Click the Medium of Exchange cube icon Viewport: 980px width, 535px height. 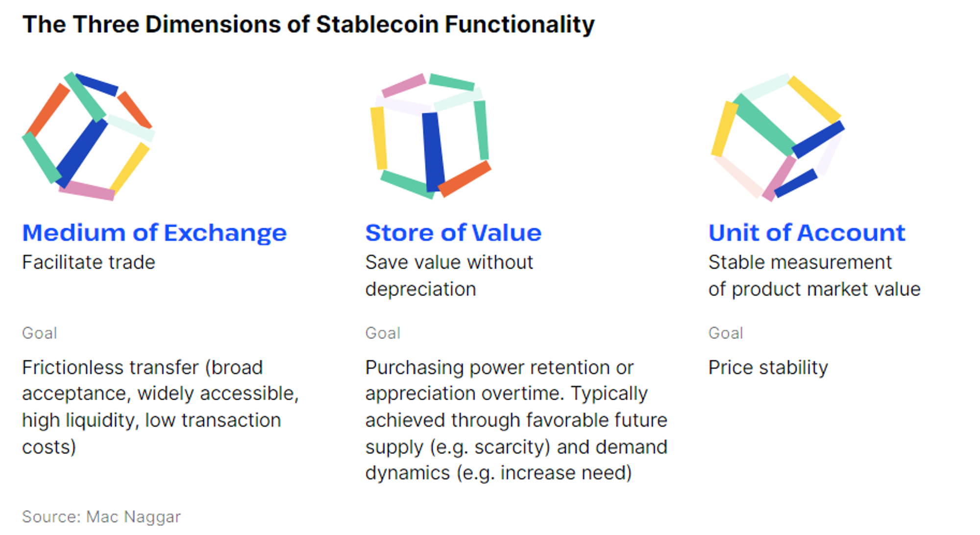pyautogui.click(x=89, y=136)
